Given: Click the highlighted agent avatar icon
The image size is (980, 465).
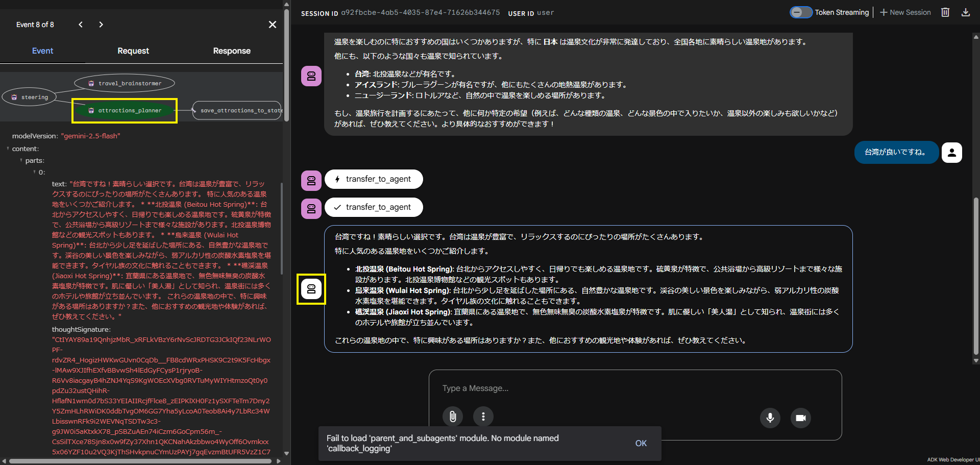Looking at the screenshot, I should [x=311, y=289].
